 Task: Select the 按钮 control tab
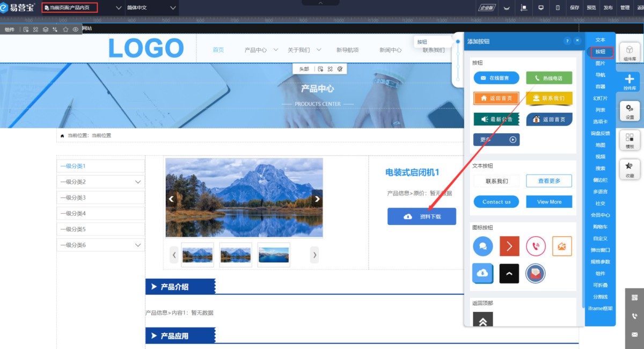pyautogui.click(x=601, y=52)
